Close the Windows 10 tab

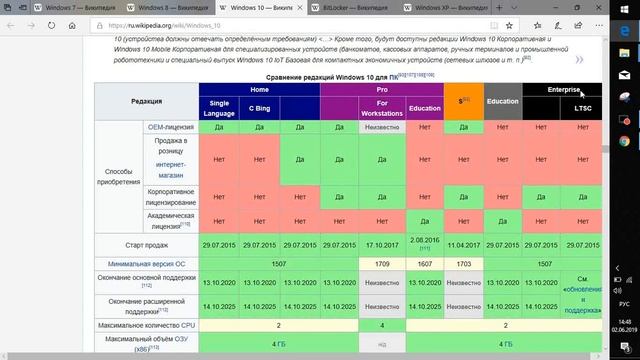[300, 8]
